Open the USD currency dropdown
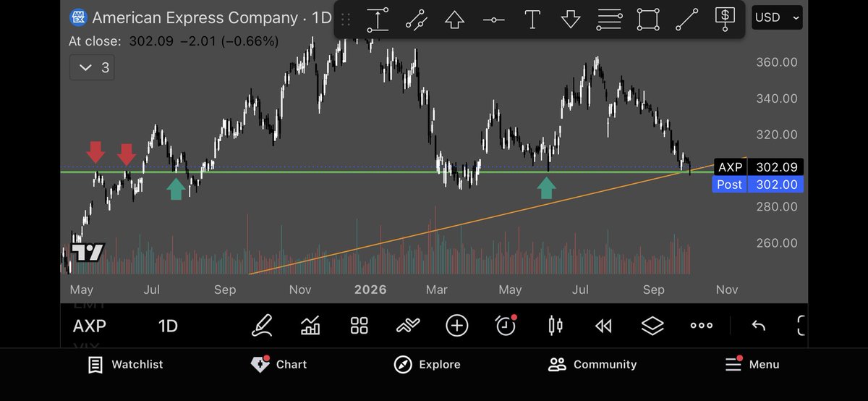This screenshot has height=401, width=868. pos(778,17)
